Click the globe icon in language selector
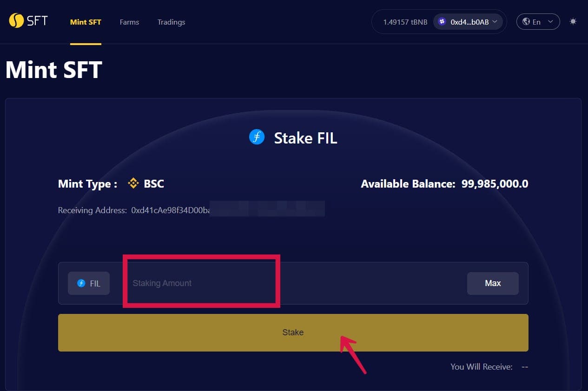Viewport: 588px width, 391px height. coord(526,21)
